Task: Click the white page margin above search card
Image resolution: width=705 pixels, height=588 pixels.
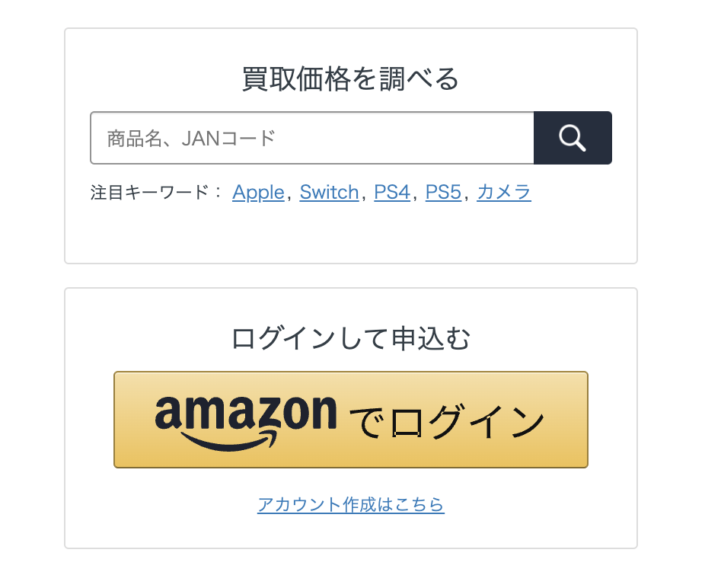Action: 350,14
